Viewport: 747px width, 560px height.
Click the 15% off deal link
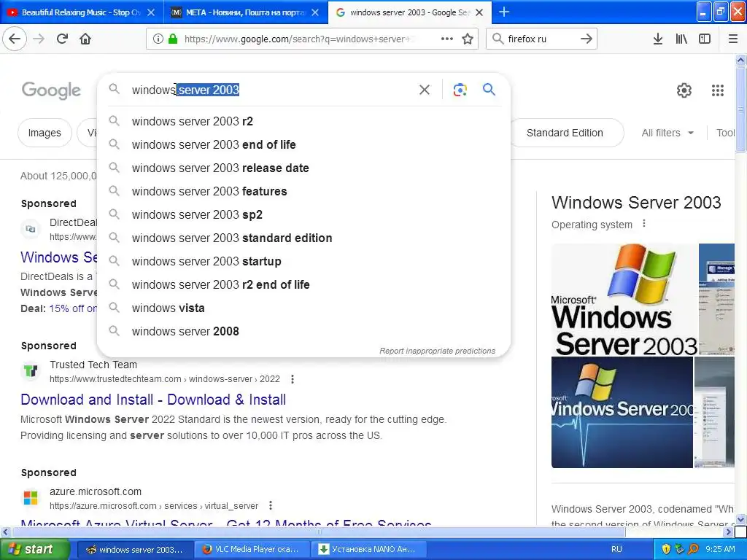73,308
